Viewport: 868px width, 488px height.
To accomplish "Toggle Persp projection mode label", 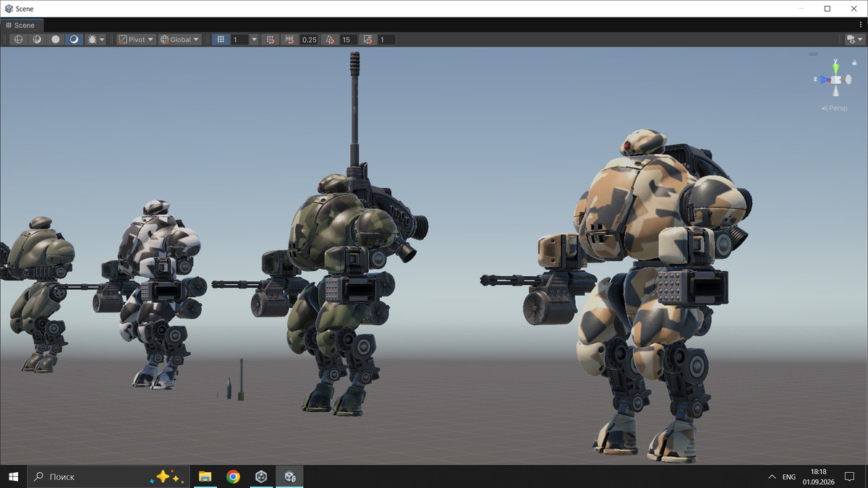I will [834, 108].
